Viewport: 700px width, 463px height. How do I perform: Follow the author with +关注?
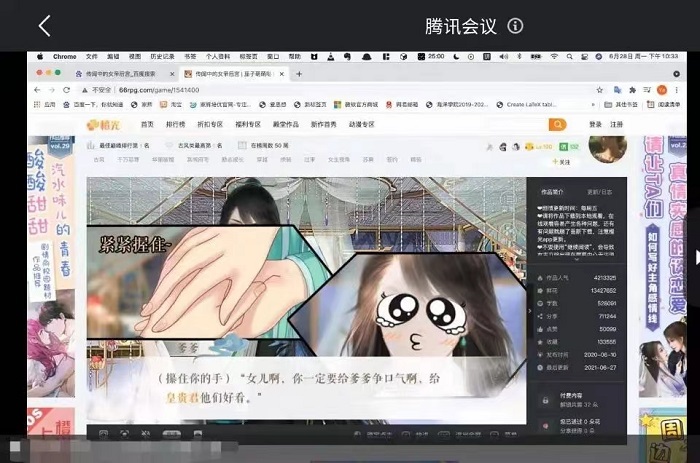pyautogui.click(x=561, y=162)
